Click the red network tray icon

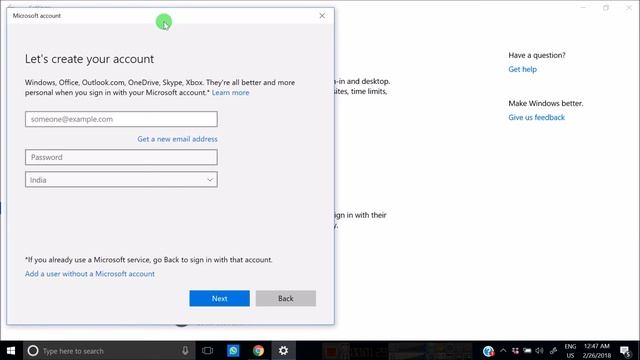pos(516,351)
